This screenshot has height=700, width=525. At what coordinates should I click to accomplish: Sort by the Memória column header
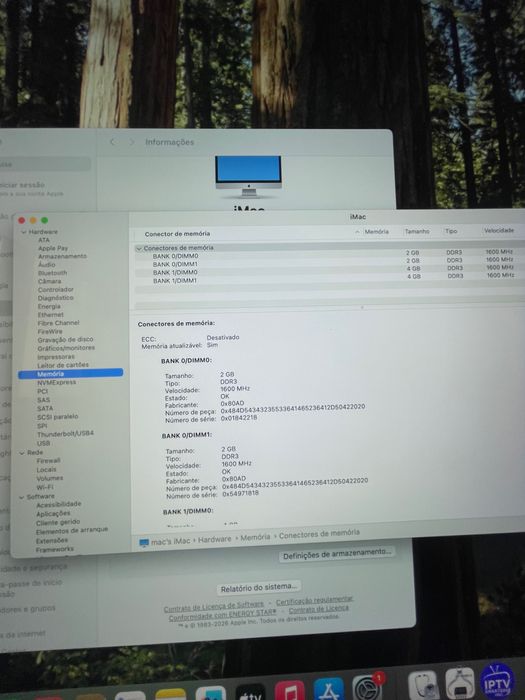[x=376, y=232]
